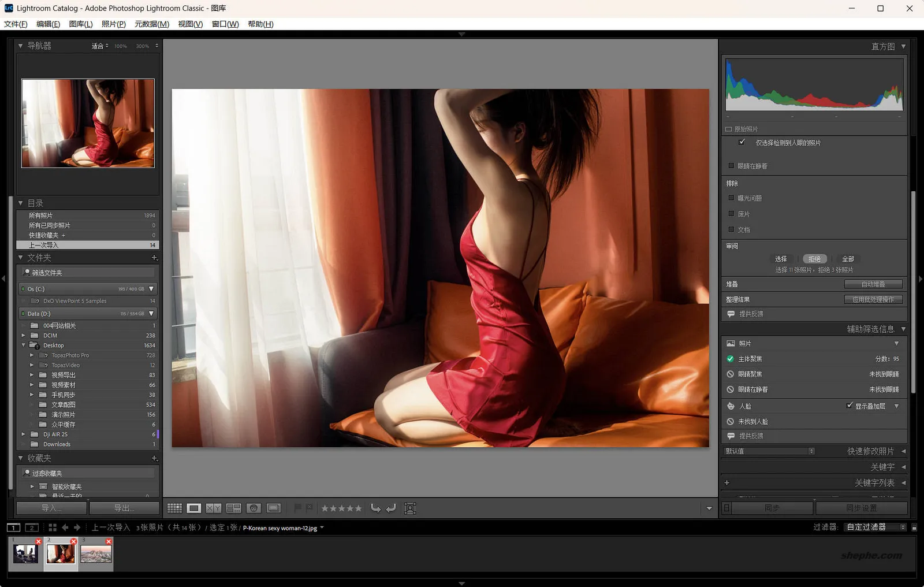The height and width of the screenshot is (587, 924).
Task: Open 照片 menu
Action: [114, 24]
